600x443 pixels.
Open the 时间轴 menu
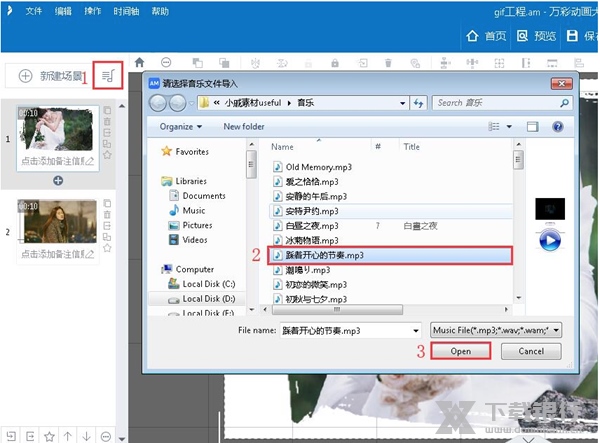click(x=126, y=10)
